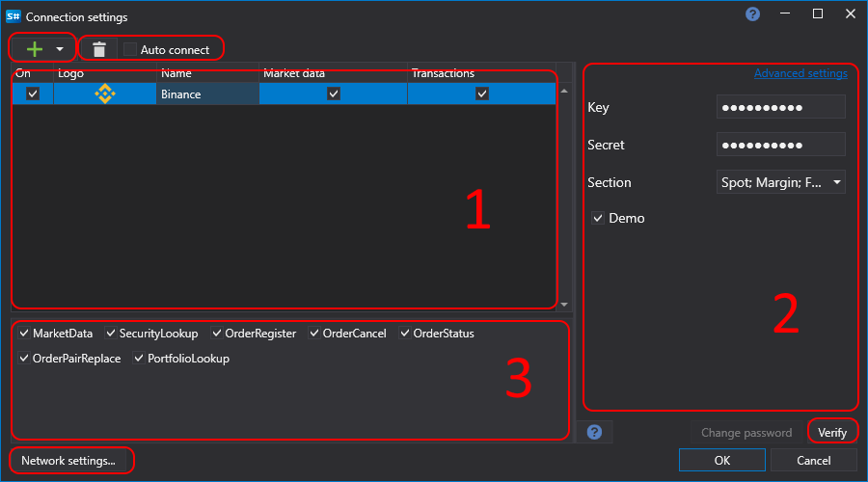Click the help icon in the title bar
Image resolution: width=868 pixels, height=482 pixels.
tap(752, 13)
